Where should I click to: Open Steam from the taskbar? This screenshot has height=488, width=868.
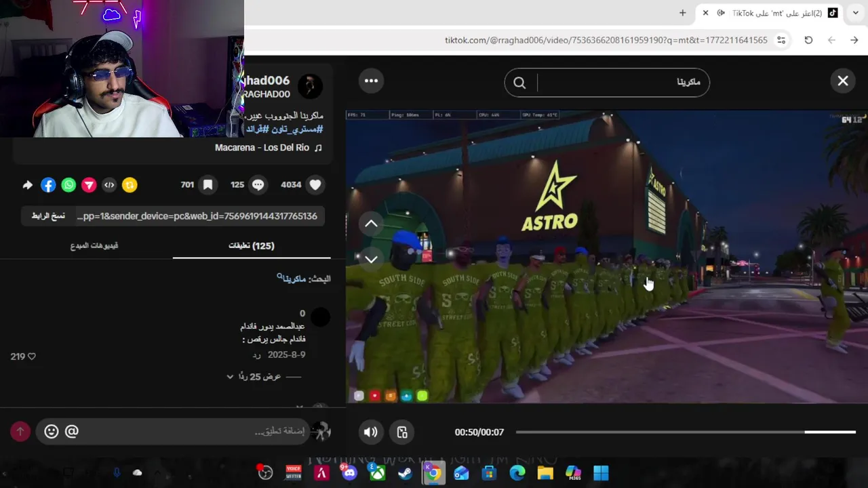[x=405, y=472]
